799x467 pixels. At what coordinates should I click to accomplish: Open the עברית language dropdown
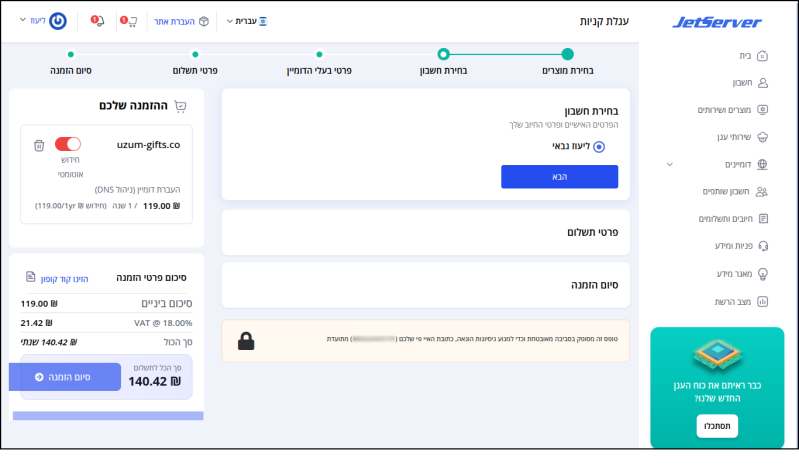pos(247,21)
